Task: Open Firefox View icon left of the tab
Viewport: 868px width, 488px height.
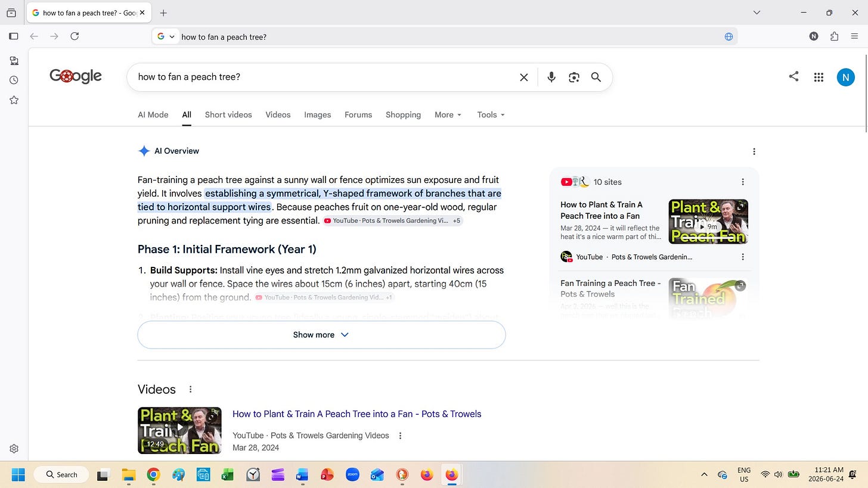Action: click(x=11, y=13)
